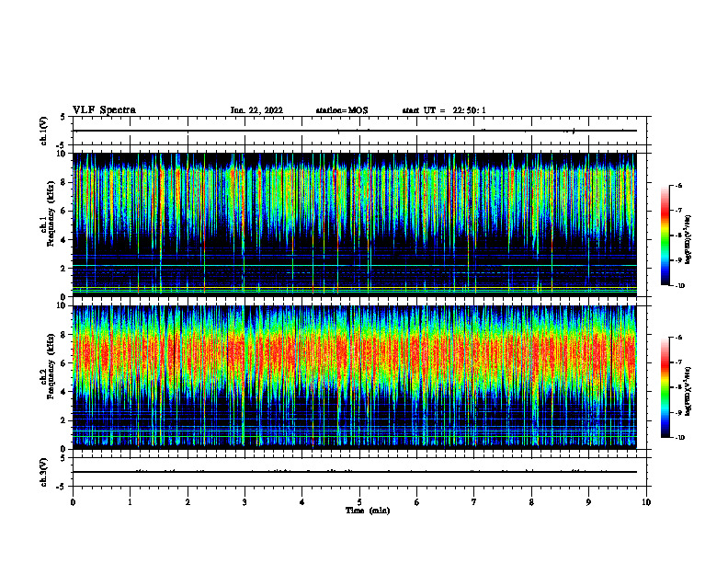Click the time axis tick label "6"
The width and height of the screenshot is (728, 563).
417,502
